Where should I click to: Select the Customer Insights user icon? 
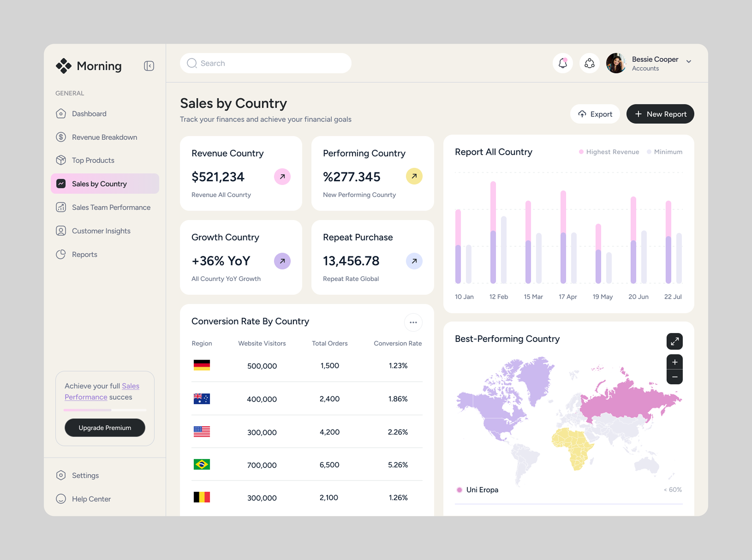click(61, 231)
